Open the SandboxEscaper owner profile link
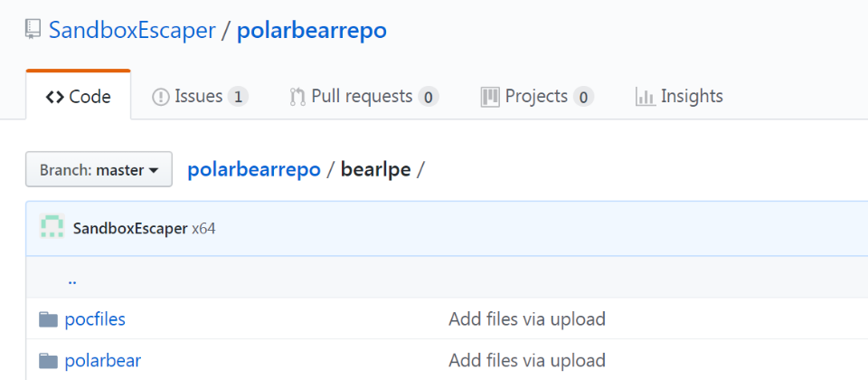This screenshot has height=380, width=868. 132,30
